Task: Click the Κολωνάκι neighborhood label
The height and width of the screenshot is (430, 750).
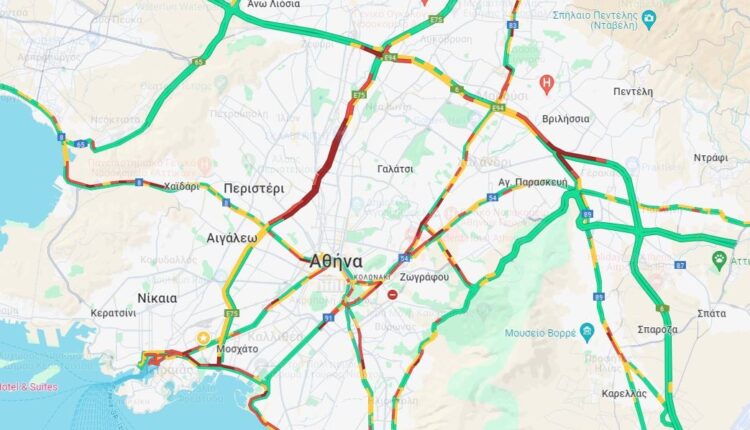Action: click(372, 277)
